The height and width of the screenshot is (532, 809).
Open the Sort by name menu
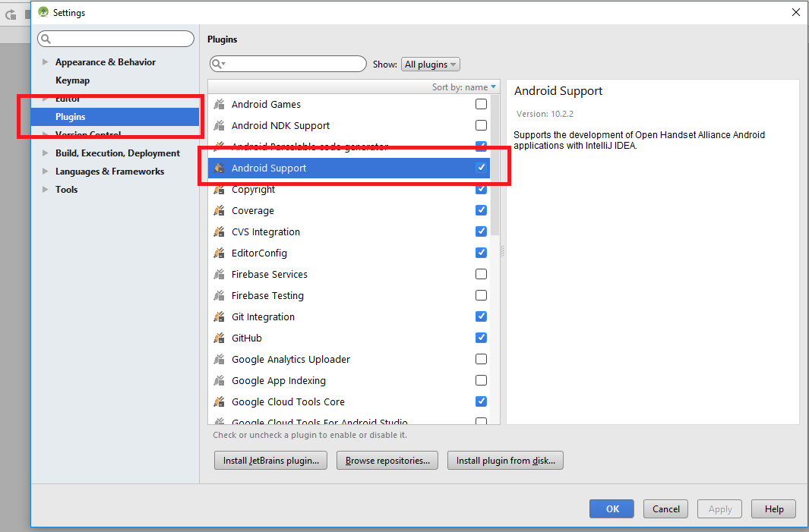pos(463,87)
